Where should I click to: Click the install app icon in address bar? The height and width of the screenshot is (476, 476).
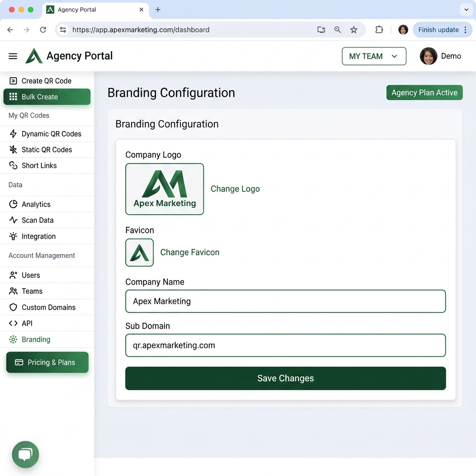pyautogui.click(x=321, y=30)
